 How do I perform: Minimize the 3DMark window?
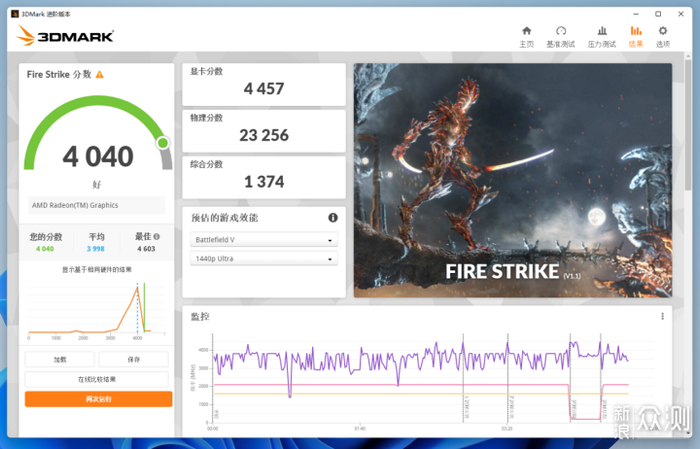[x=636, y=14]
